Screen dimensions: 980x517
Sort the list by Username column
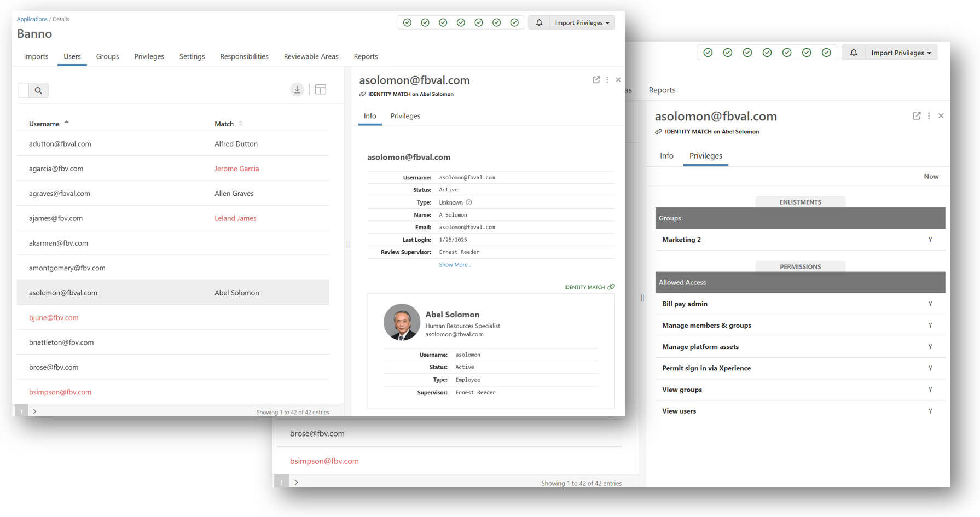tap(44, 124)
